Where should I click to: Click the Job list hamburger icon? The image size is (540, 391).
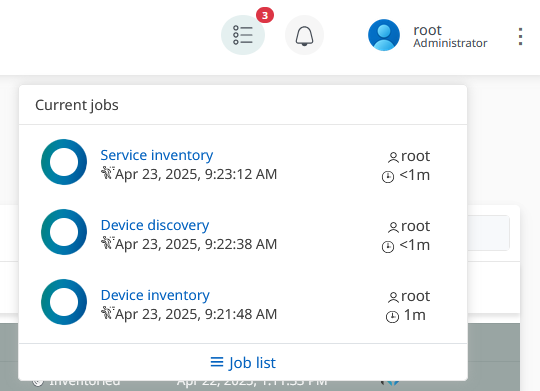(x=217, y=362)
